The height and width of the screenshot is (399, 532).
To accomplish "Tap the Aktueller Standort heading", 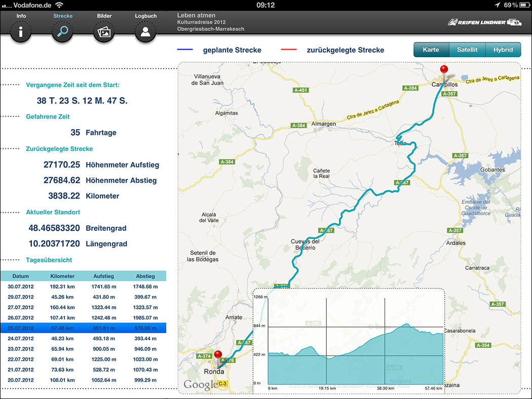I will 53,212.
